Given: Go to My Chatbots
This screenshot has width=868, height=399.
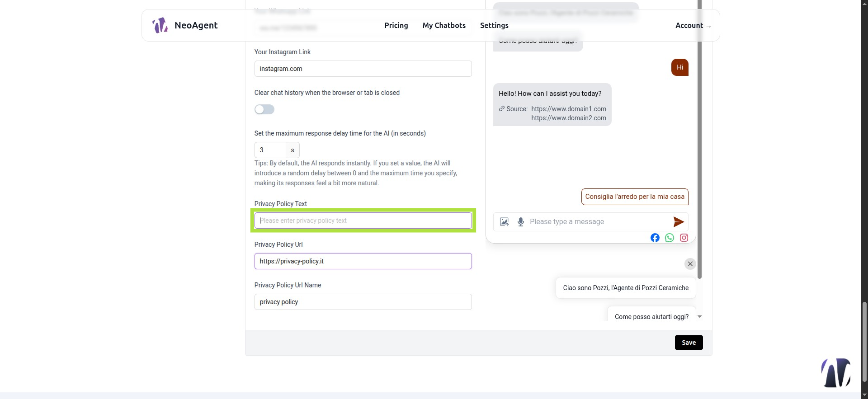Looking at the screenshot, I should tap(444, 25).
